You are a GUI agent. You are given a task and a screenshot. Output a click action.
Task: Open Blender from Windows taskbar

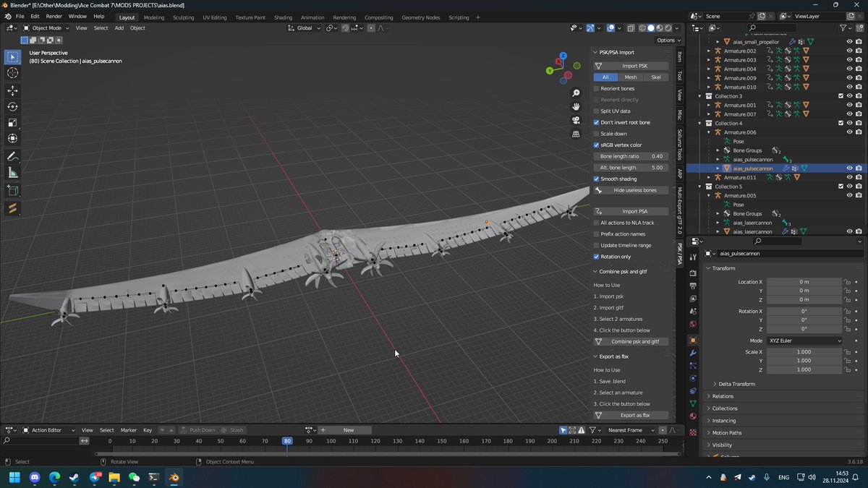pos(173,477)
